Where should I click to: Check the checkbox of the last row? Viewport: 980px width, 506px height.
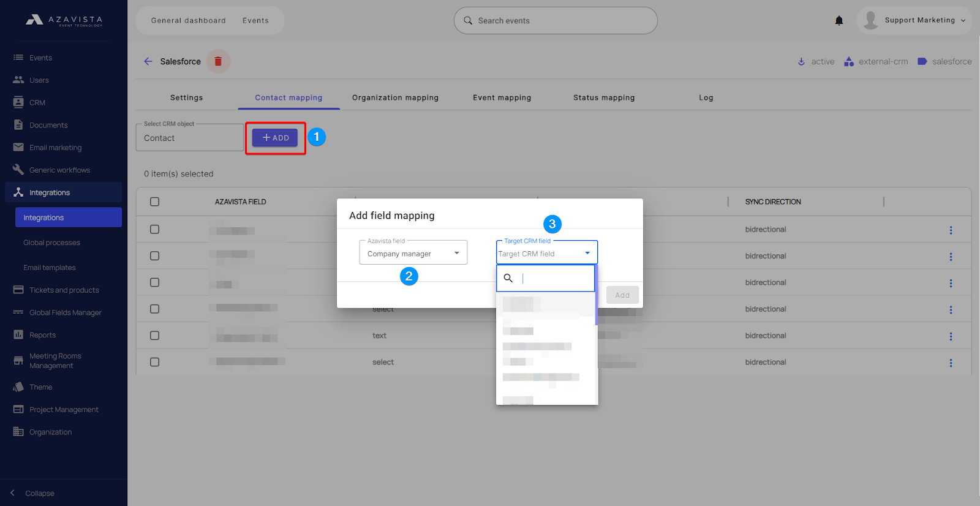(x=154, y=362)
